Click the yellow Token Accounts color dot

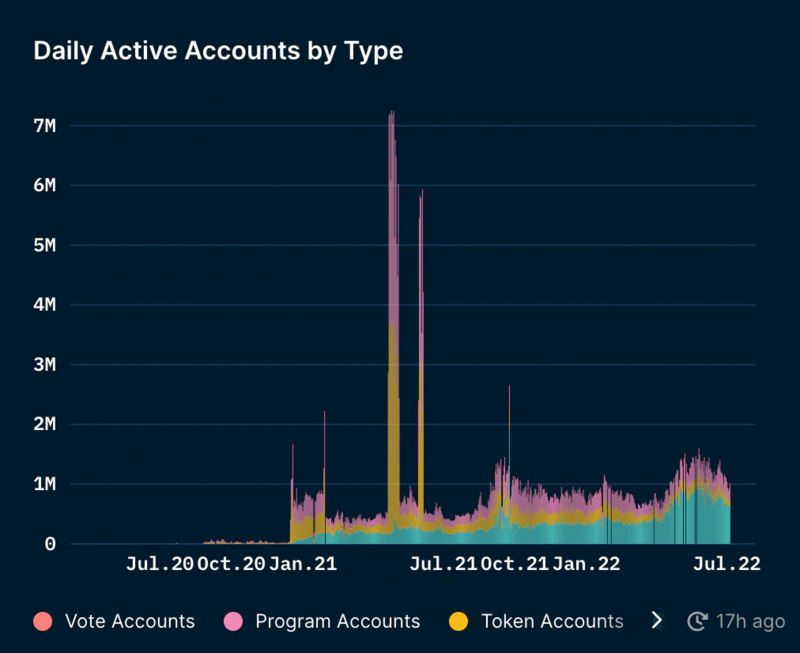(459, 621)
